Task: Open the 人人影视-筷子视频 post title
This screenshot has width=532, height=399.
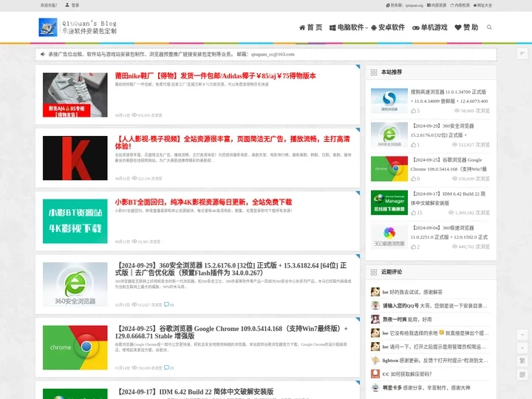Action: [233, 143]
